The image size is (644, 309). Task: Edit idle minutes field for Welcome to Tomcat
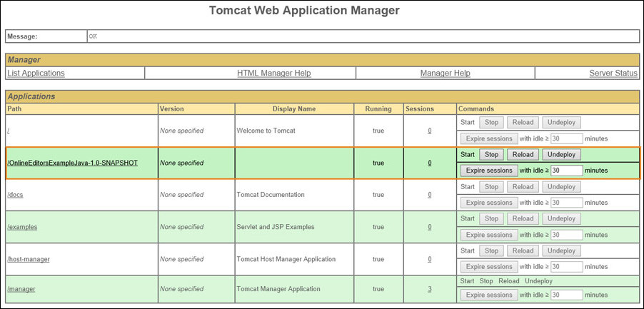pos(567,138)
